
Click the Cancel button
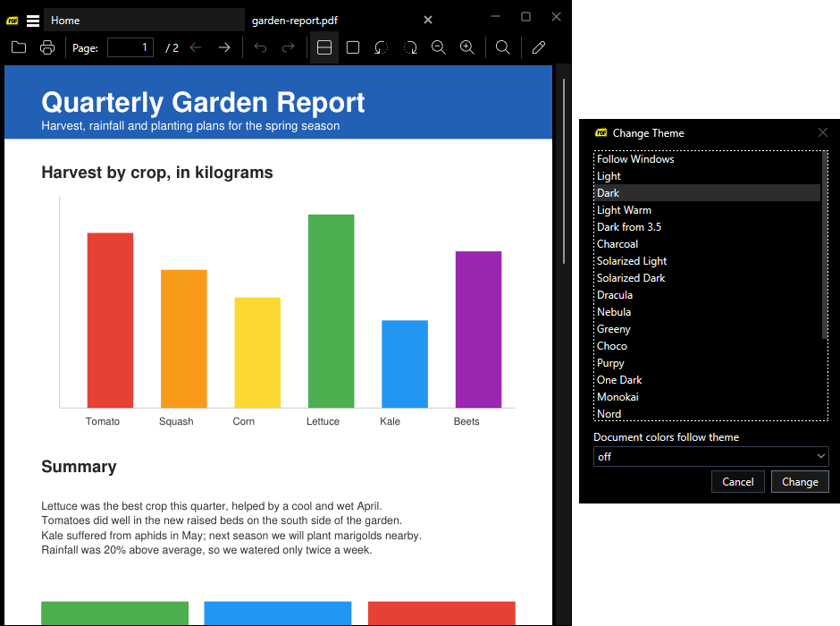coord(737,481)
